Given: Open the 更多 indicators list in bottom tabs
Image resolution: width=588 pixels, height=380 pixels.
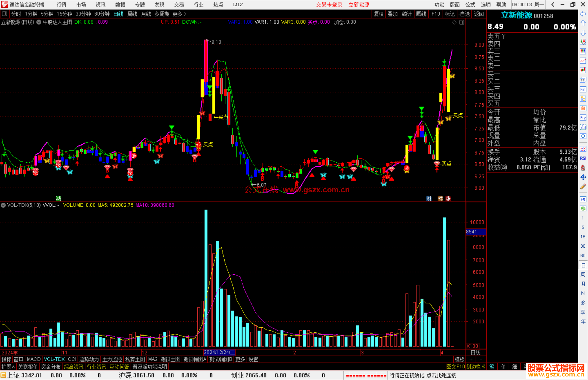Looking at the screenshot, I should [240, 359].
